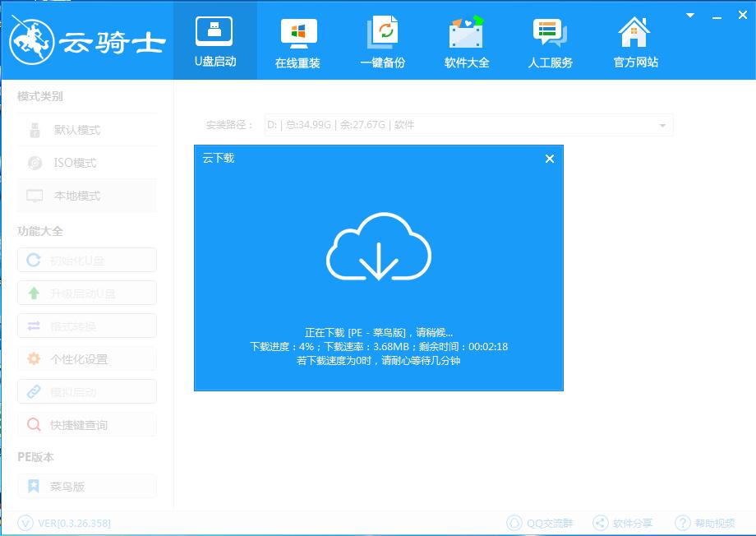Screen dimensions: 756x536
Task: Launch the 模拟启动 function
Action: [x=87, y=391]
